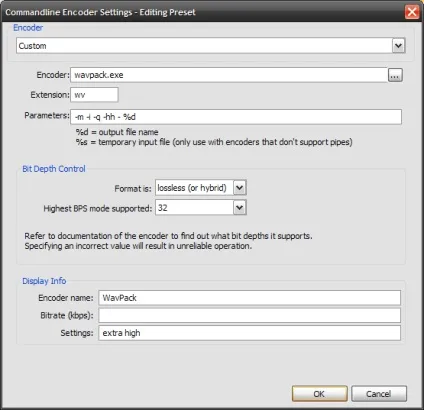Click the Bit Depth Control group label
Screen dimensions: 424x410
tap(54, 169)
